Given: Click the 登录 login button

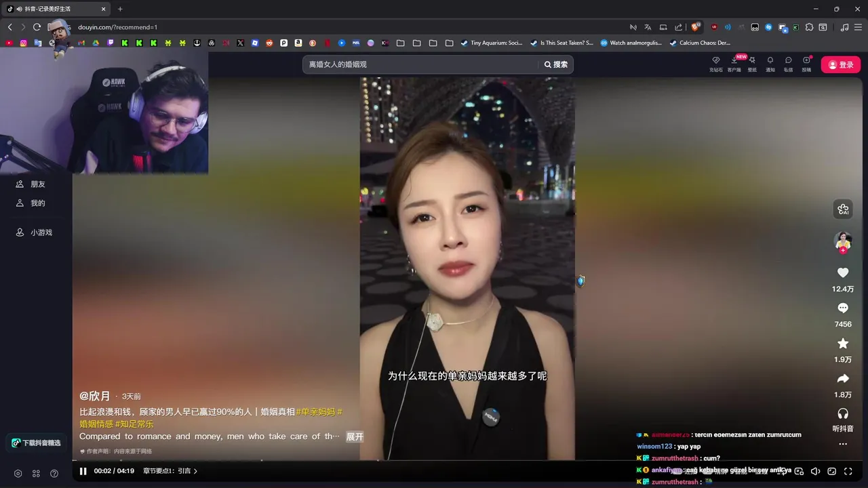Looking at the screenshot, I should 841,64.
